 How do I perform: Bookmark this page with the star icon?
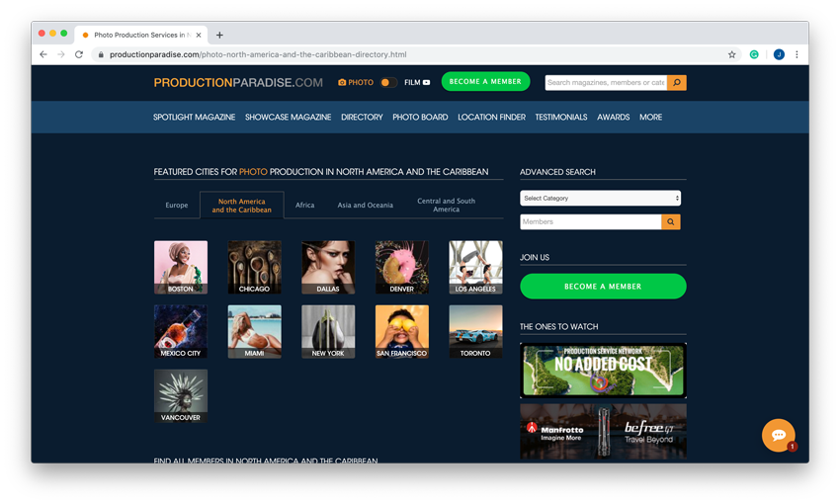point(731,54)
